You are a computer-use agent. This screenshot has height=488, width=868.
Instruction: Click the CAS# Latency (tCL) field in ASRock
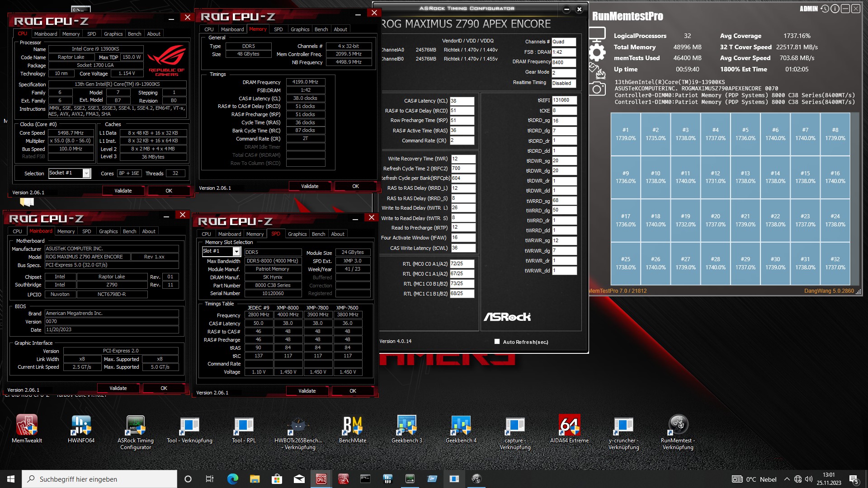pyautogui.click(x=462, y=101)
